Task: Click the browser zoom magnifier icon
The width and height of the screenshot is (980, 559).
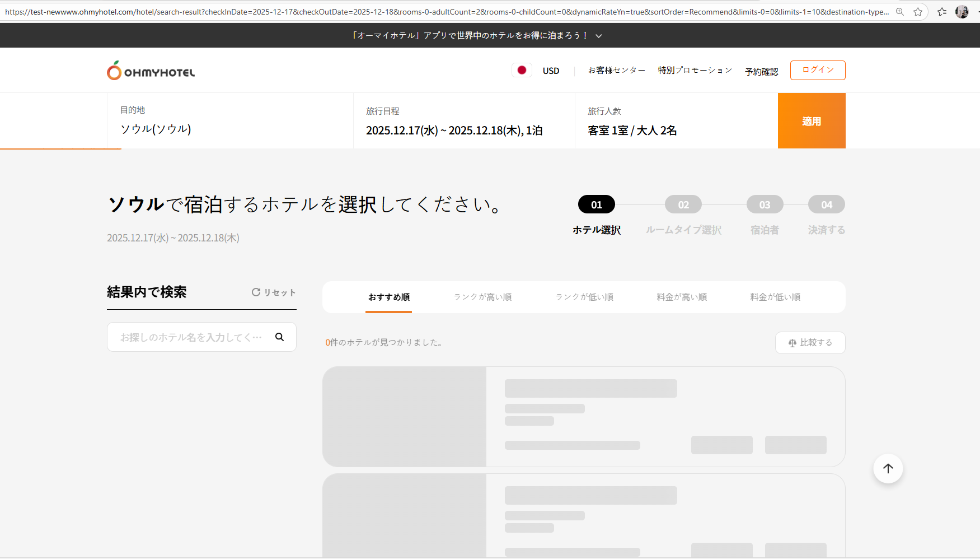Action: click(x=900, y=12)
